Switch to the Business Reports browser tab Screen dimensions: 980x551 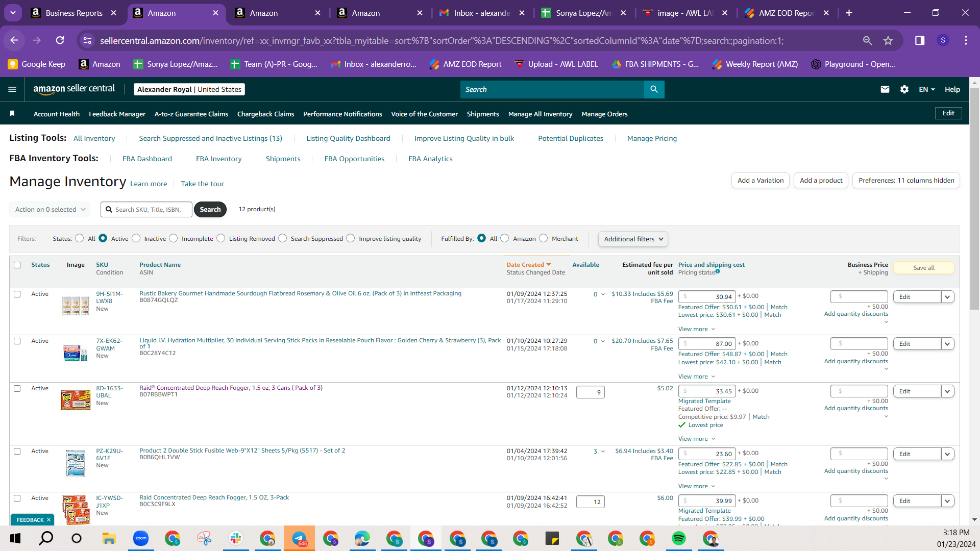(x=74, y=13)
